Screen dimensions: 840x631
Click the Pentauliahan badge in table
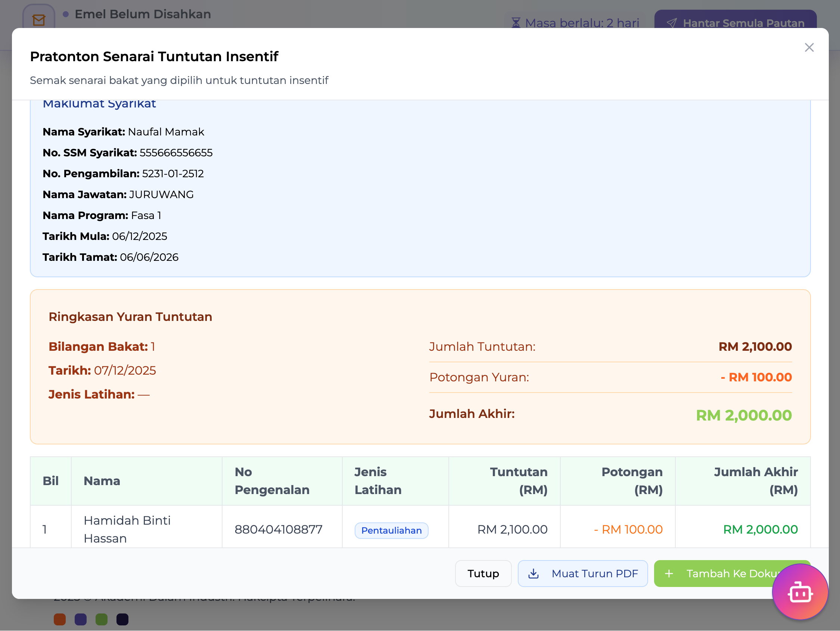tap(391, 530)
